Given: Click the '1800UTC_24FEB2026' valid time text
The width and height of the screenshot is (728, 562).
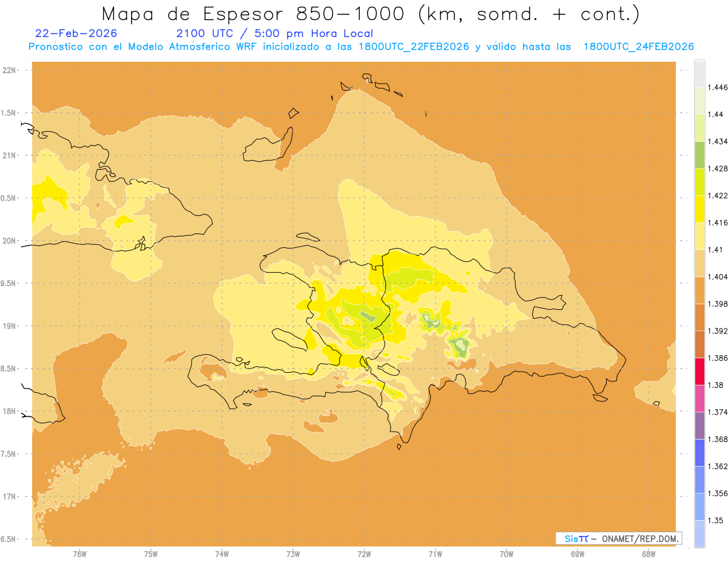Looking at the screenshot, I should (639, 47).
